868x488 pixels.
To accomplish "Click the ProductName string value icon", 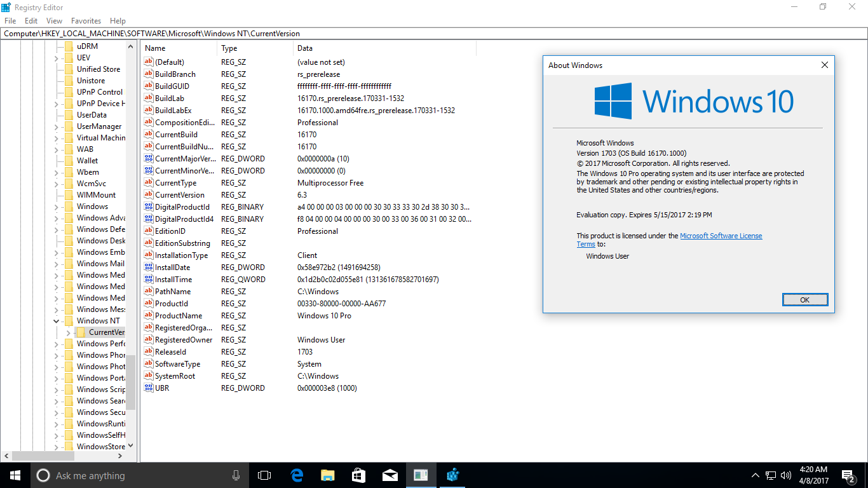I will coord(149,316).
